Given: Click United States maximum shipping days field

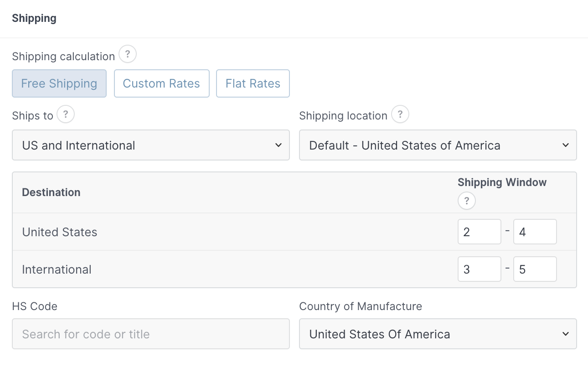Looking at the screenshot, I should click(x=535, y=232).
